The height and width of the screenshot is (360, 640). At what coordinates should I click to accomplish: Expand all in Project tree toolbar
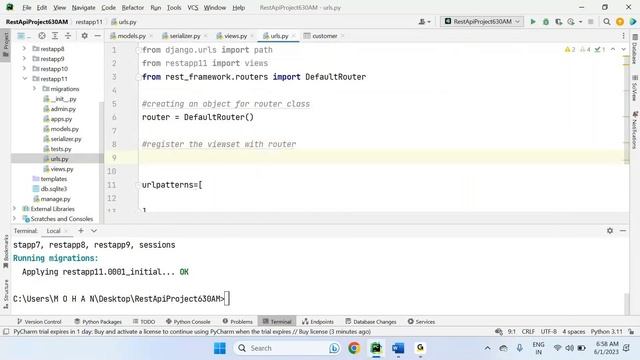[55, 36]
